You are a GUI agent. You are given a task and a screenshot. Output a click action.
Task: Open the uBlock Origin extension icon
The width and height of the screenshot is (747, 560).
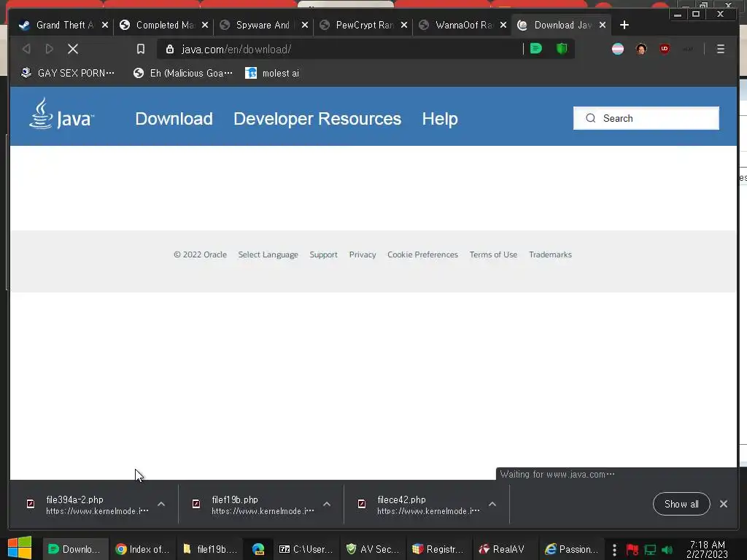point(665,49)
